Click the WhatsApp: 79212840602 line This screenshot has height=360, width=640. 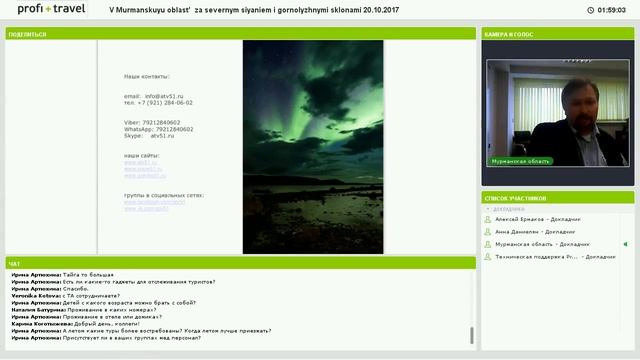159,129
